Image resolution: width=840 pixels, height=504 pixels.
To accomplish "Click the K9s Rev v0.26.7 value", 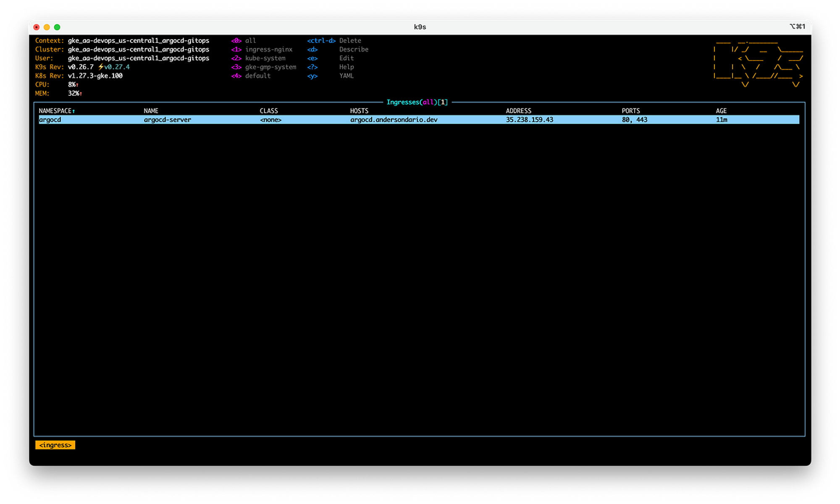I will [81, 67].
